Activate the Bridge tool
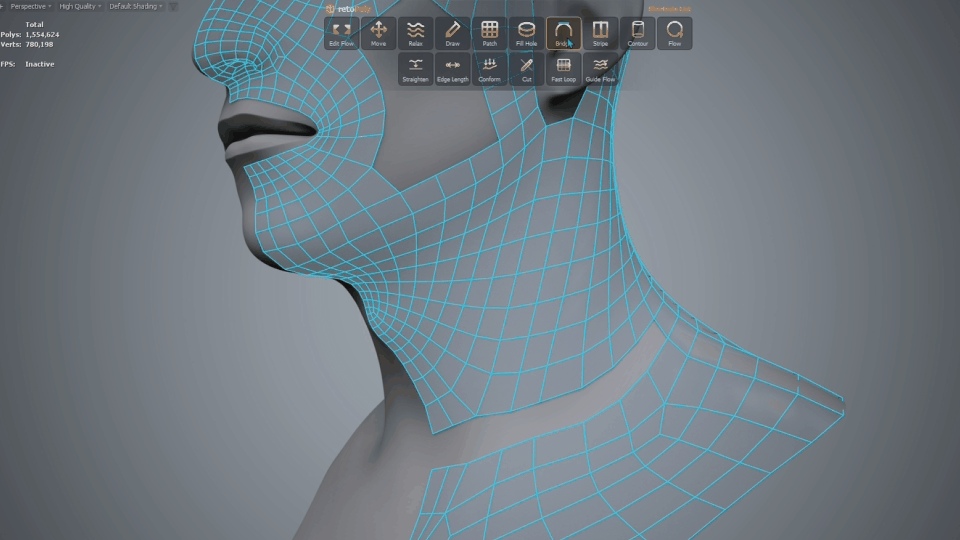Viewport: 960px width, 540px height. pyautogui.click(x=563, y=33)
